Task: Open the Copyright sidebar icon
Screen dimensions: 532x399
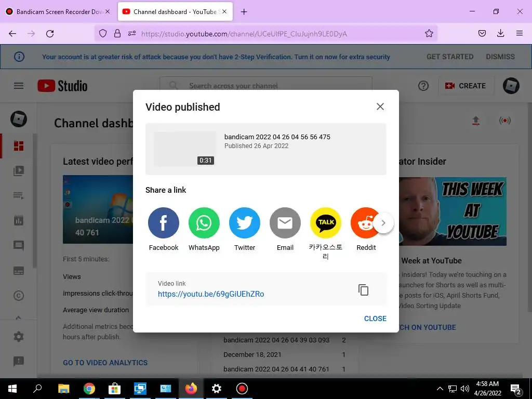Action: (19, 296)
